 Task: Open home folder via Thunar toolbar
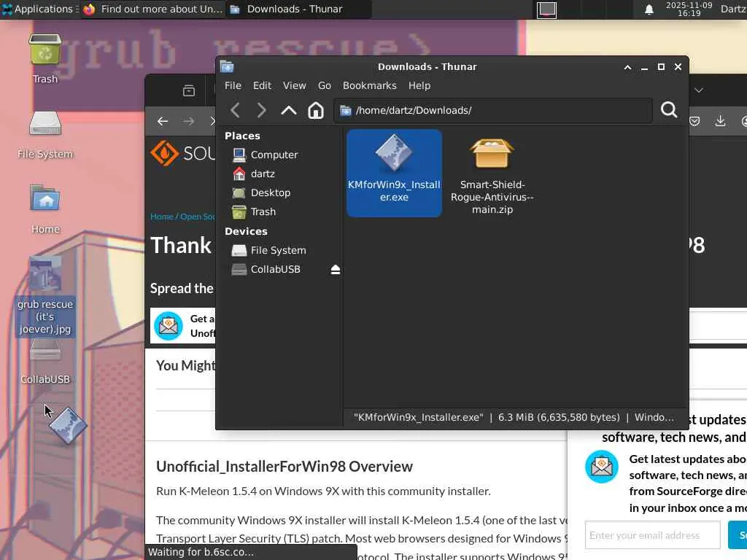click(315, 111)
